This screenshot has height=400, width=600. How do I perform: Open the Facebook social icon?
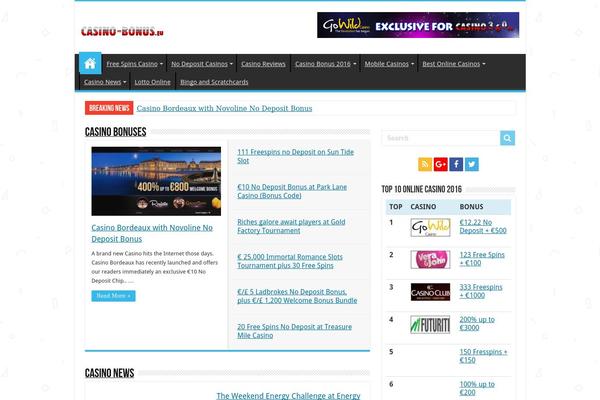pyautogui.click(x=456, y=165)
